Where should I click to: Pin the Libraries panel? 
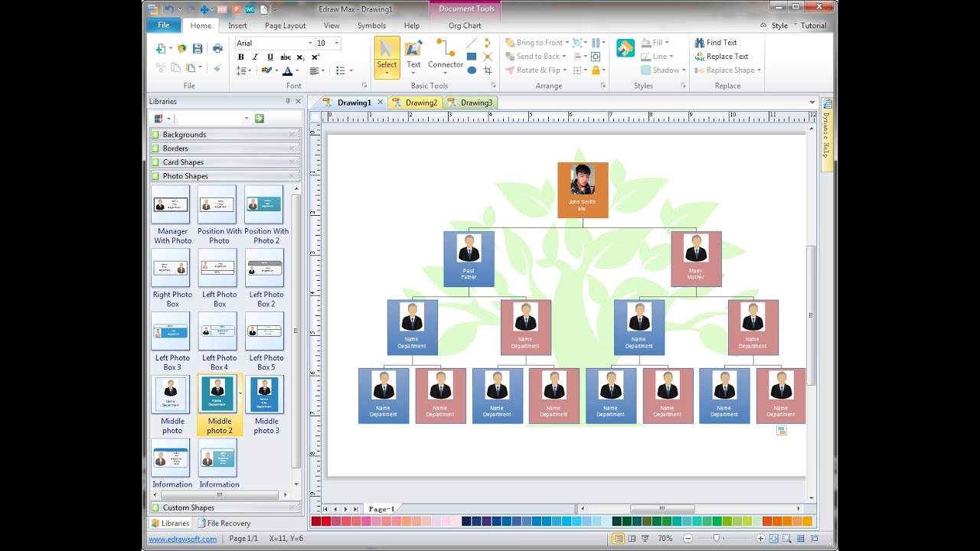coord(288,101)
